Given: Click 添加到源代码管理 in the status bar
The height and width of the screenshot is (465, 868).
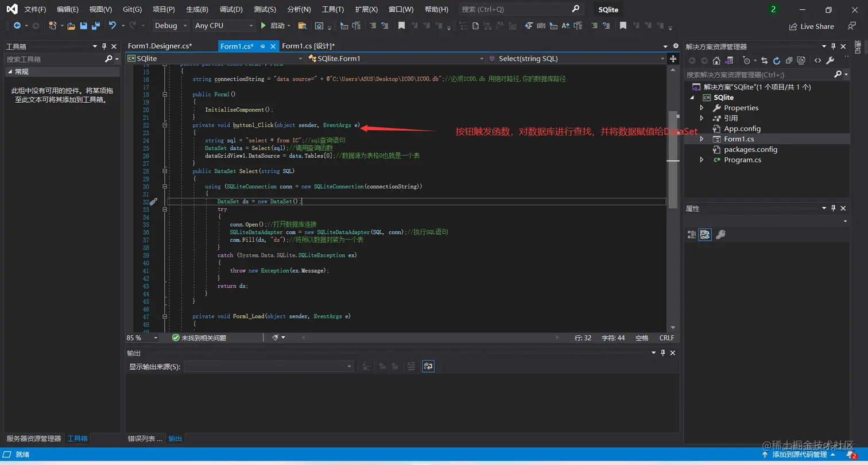Looking at the screenshot, I should (799, 454).
